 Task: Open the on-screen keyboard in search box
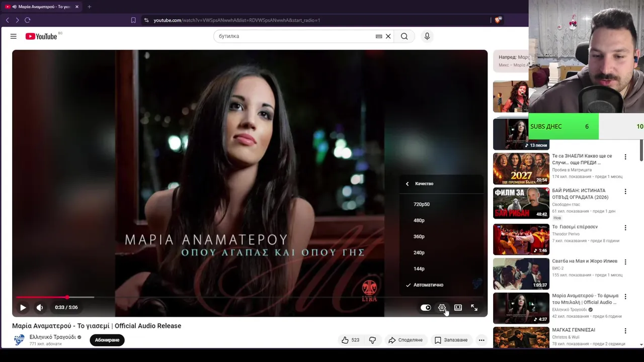pos(379,36)
